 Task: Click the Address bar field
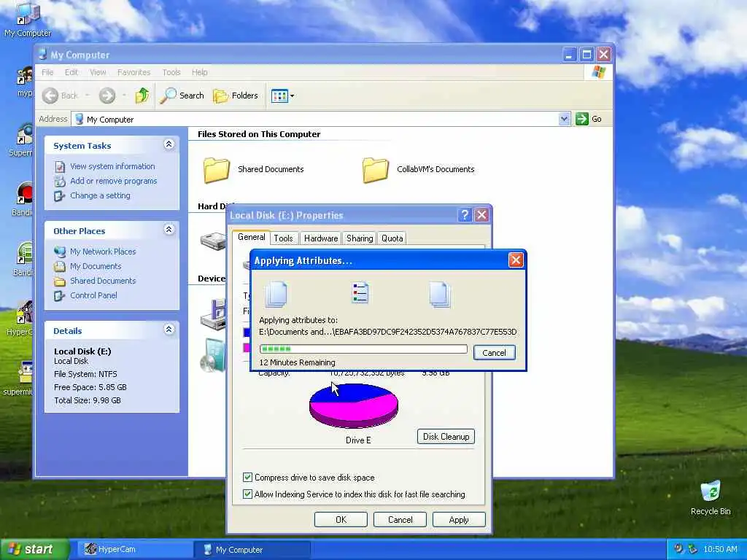320,119
